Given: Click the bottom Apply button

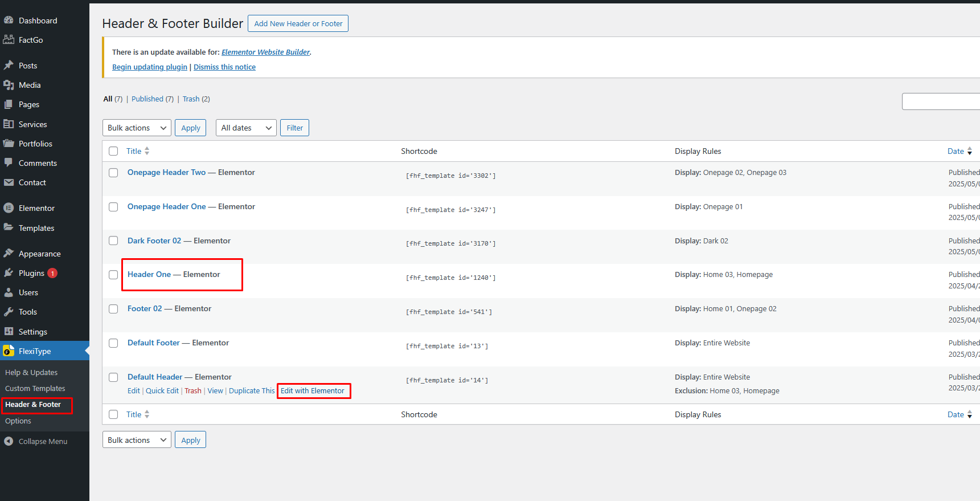Looking at the screenshot, I should [190, 439].
